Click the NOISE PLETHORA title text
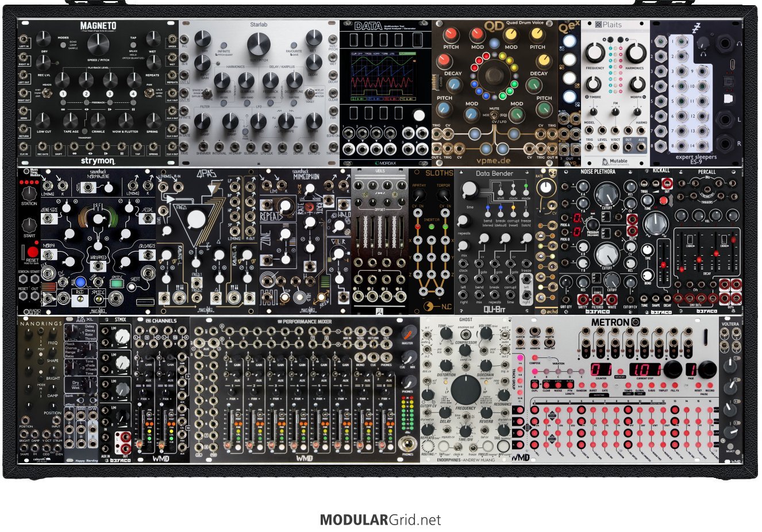The image size is (762, 532). (x=598, y=172)
